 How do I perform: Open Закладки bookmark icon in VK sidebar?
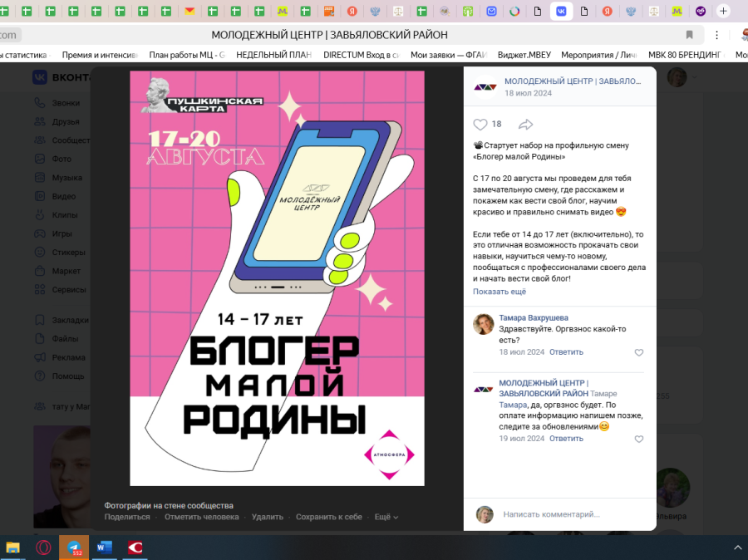tap(40, 320)
